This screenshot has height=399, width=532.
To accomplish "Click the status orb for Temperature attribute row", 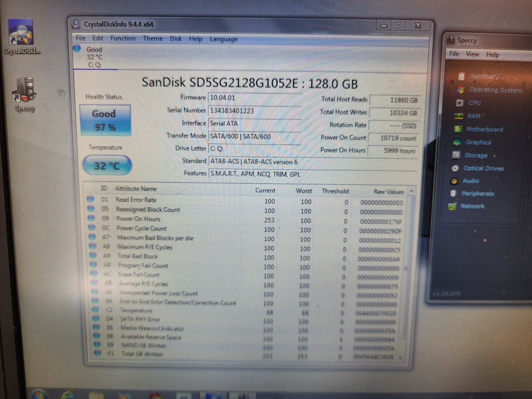I will point(96,309).
